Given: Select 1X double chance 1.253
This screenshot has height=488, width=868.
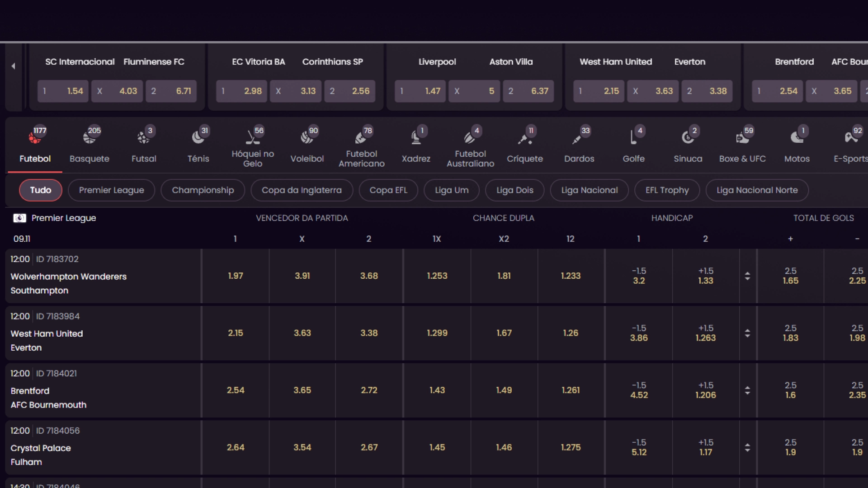Looking at the screenshot, I should (437, 276).
